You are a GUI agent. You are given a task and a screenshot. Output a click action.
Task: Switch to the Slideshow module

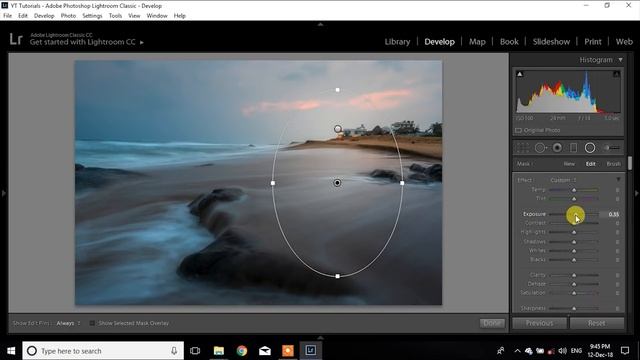551,42
